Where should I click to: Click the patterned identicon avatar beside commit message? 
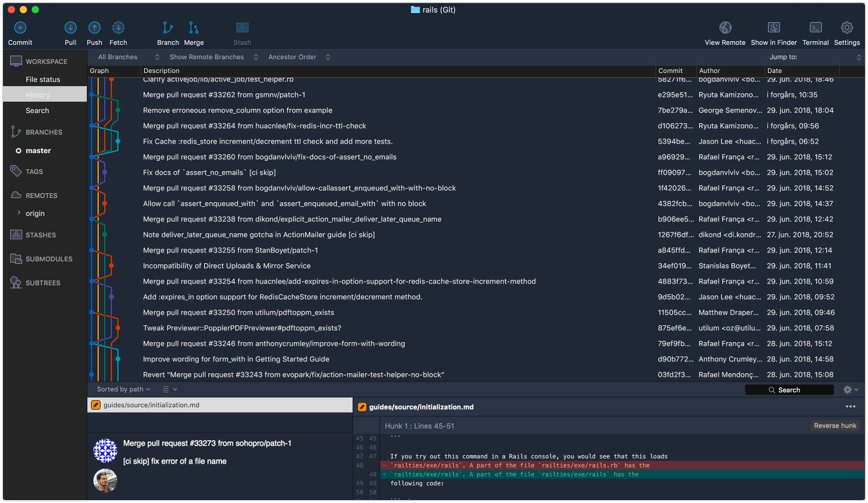point(105,450)
